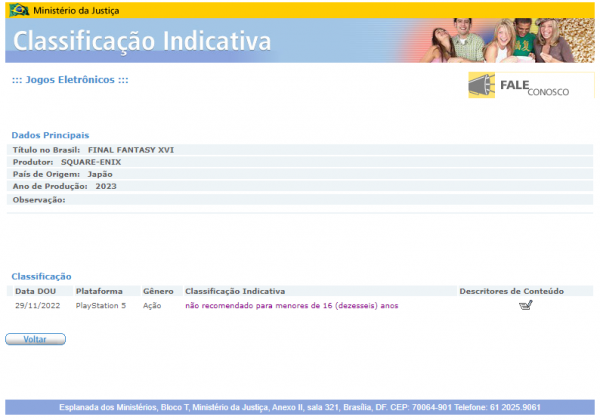Viewport: 600px width, 420px height.
Task: Click the Plataforma column header
Action: (99, 291)
